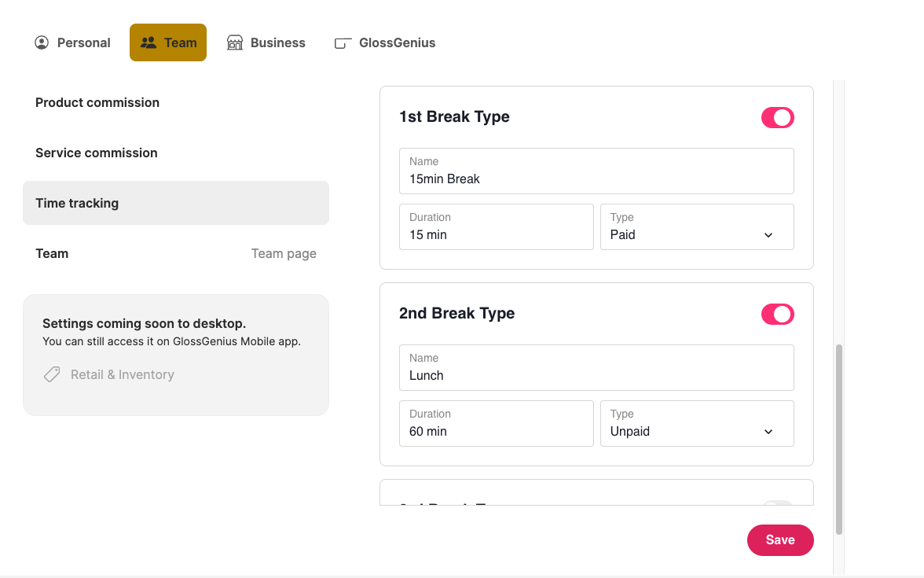Switch to the Personal tab
This screenshot has height=578, width=924.
click(72, 42)
